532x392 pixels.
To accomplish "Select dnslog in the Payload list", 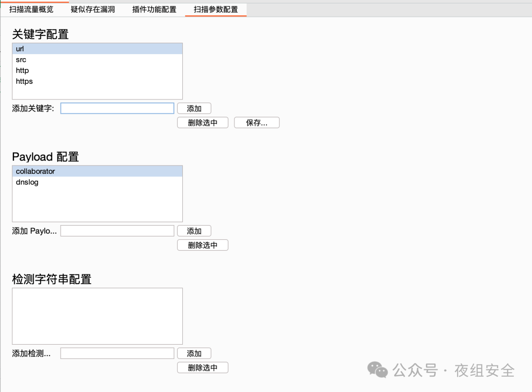I will coord(27,182).
